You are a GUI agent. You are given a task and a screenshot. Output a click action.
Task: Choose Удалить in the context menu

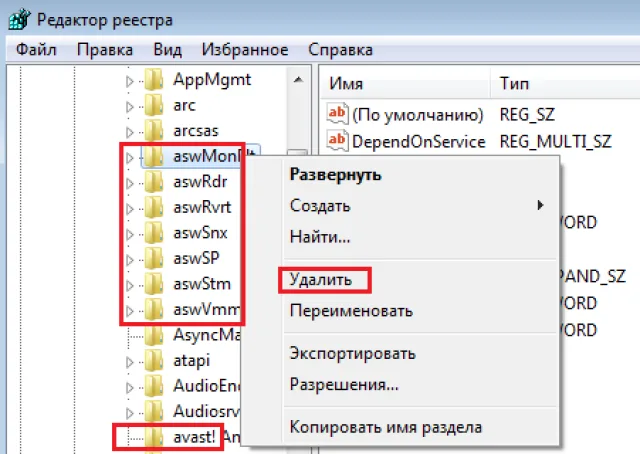click(321, 280)
